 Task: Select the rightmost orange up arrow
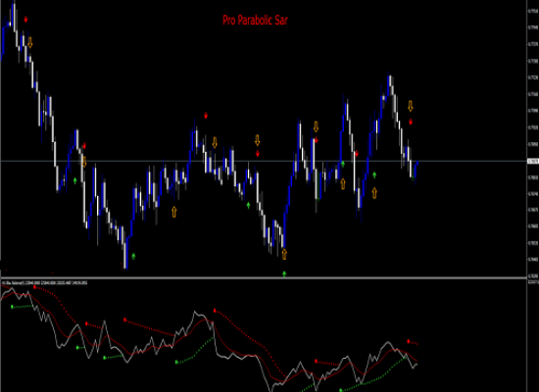(374, 193)
